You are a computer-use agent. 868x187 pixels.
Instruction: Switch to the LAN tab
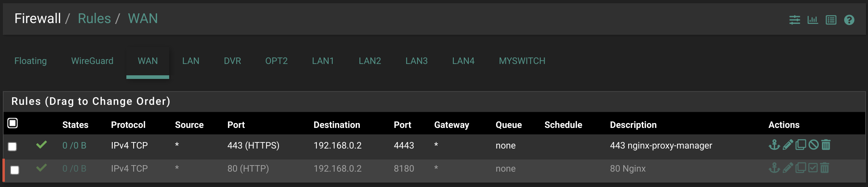tap(191, 61)
